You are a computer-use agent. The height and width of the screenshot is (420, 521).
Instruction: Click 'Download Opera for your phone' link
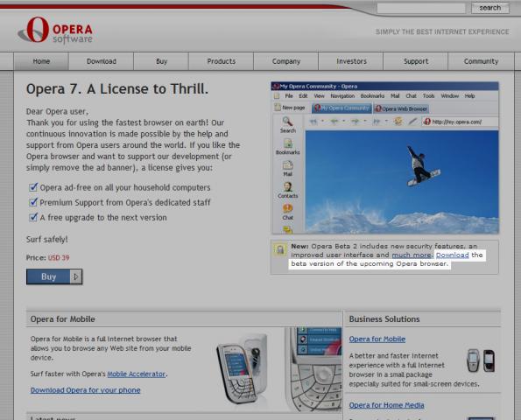(86, 390)
